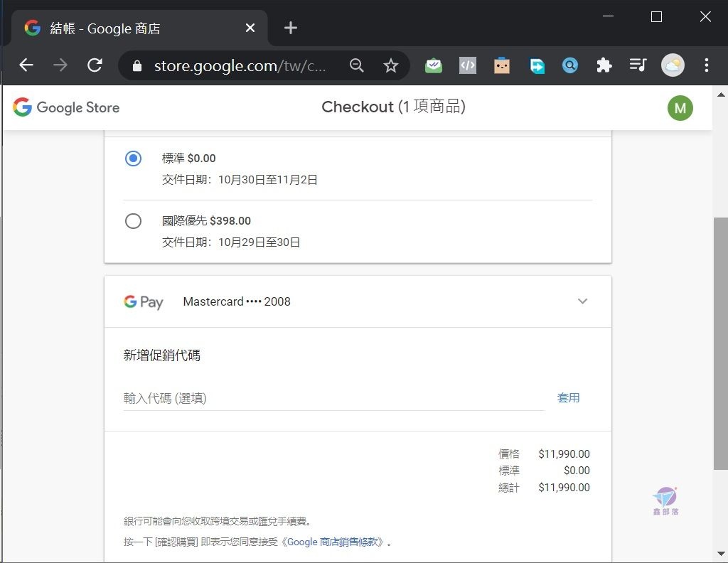Click the Checkout (1 項商品) title
This screenshot has height=563, width=728.
pos(393,107)
